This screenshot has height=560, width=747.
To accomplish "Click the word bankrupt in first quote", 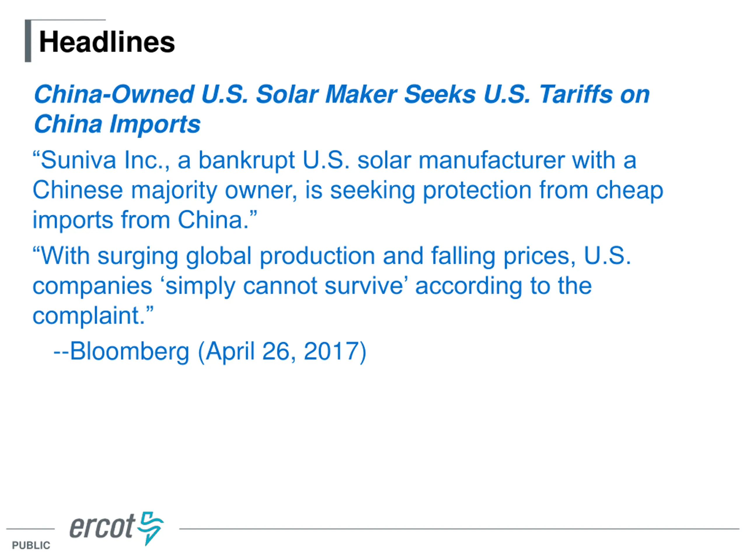I will [x=246, y=160].
